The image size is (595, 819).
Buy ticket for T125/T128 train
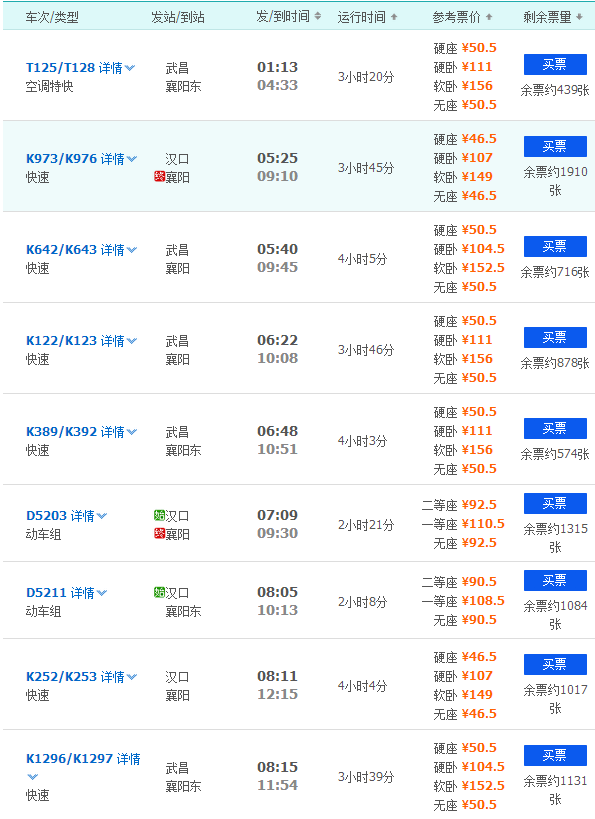point(555,64)
